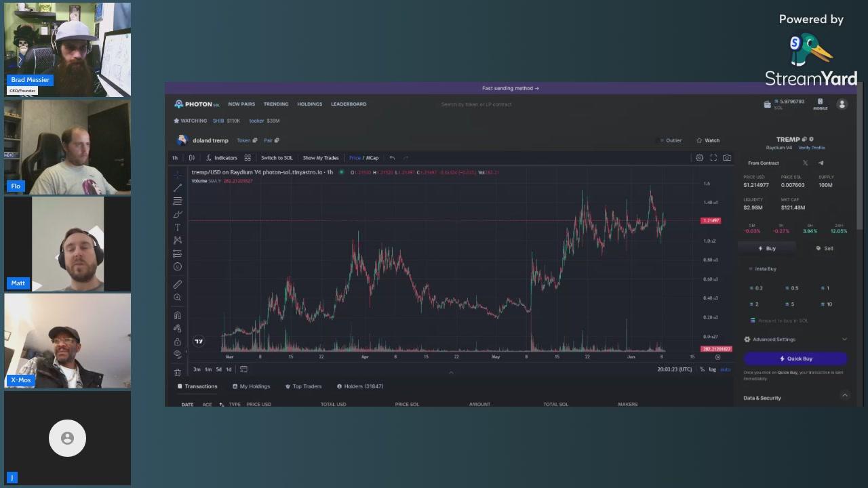Image resolution: width=868 pixels, height=488 pixels.
Task: Expand Advanced Settings
Action: [795, 340]
